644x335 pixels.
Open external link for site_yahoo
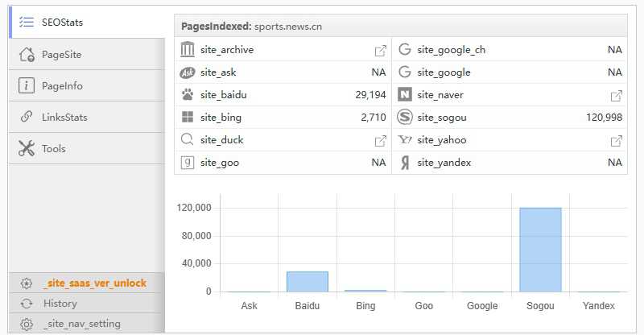pyautogui.click(x=616, y=141)
